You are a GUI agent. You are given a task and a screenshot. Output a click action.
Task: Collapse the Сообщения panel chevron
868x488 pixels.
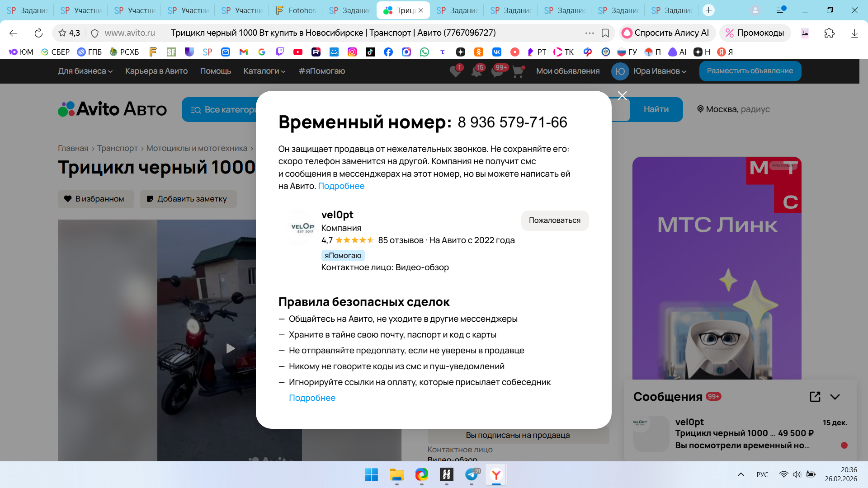point(835,397)
